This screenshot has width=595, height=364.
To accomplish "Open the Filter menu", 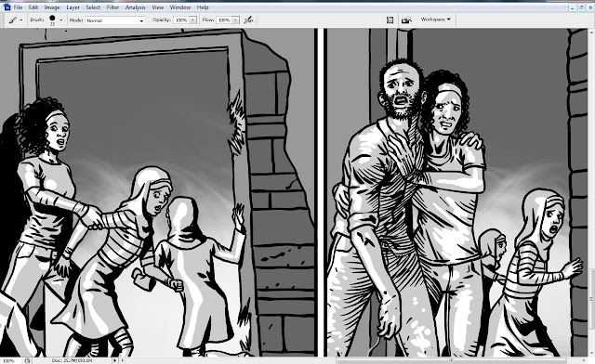I will [x=112, y=7].
